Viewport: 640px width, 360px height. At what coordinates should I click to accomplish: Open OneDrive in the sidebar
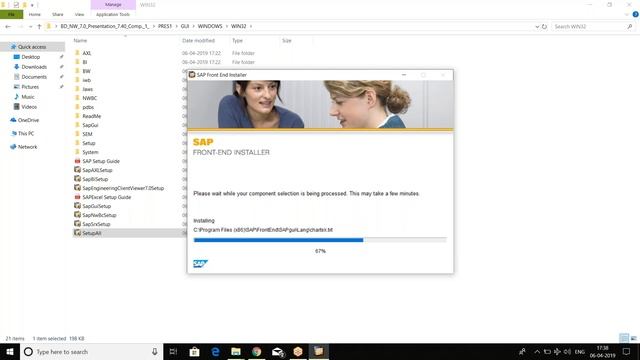[x=28, y=120]
